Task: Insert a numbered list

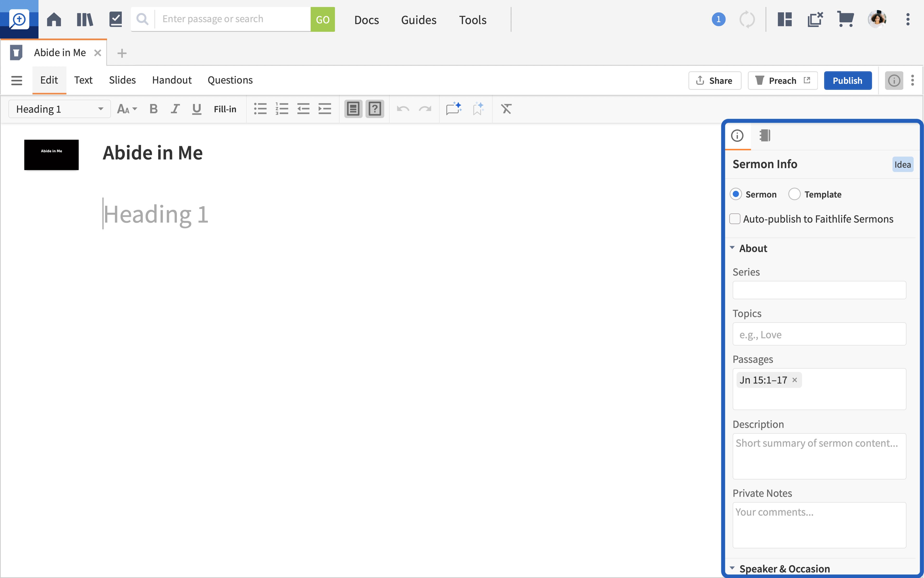Action: 282,109
